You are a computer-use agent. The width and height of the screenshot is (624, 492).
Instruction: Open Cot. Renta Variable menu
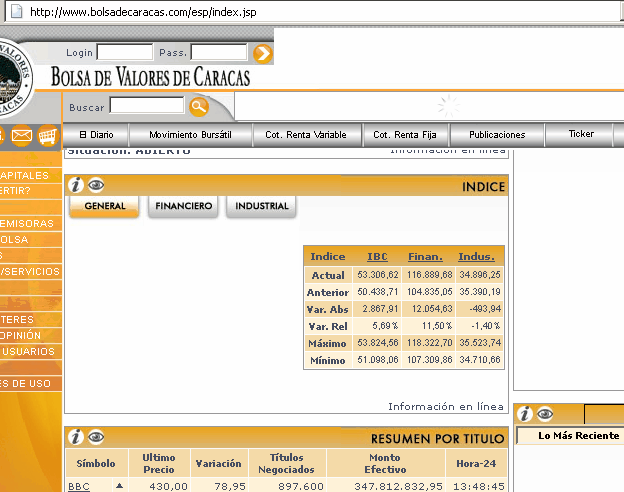click(306, 135)
